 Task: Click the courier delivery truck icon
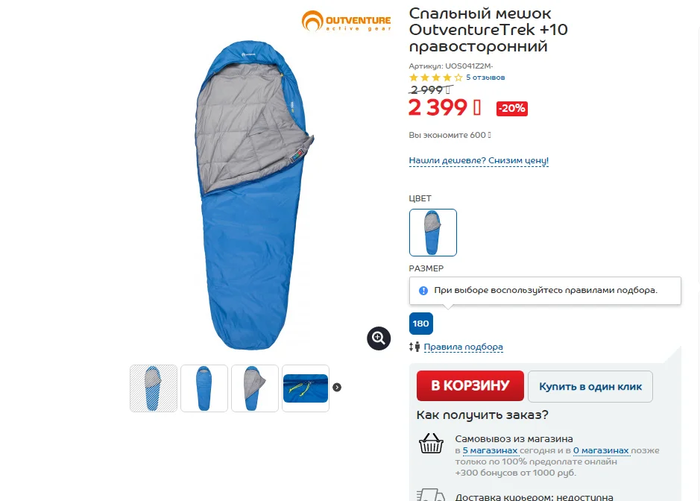(x=431, y=495)
